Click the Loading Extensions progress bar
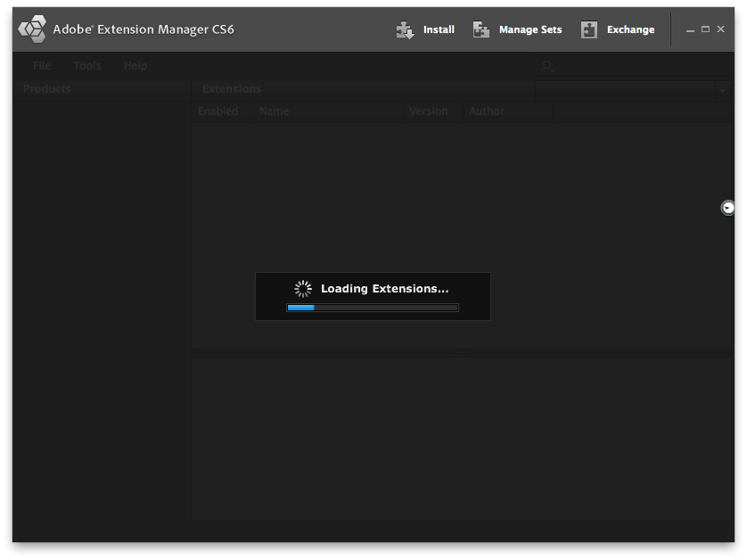Image resolution: width=747 pixels, height=560 pixels. [x=372, y=307]
